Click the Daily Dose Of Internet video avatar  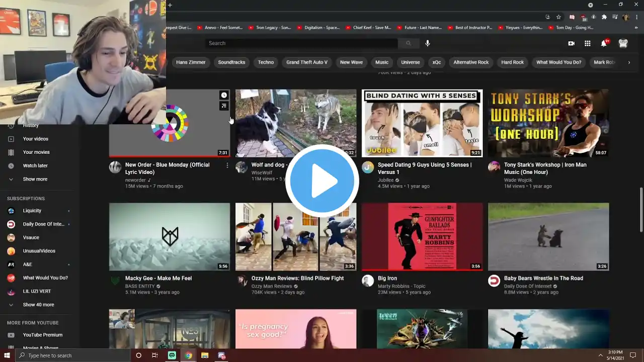(x=494, y=281)
